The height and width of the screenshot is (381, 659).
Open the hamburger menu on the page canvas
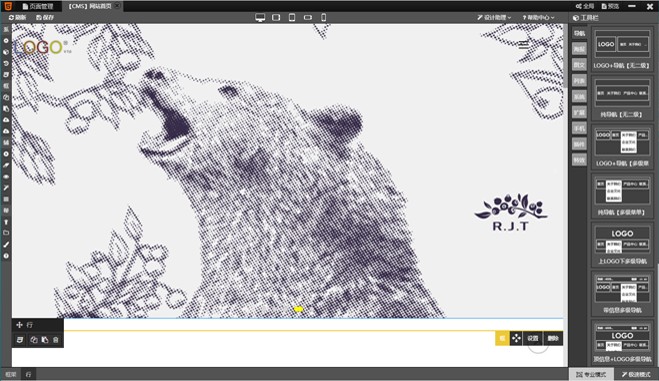click(523, 45)
